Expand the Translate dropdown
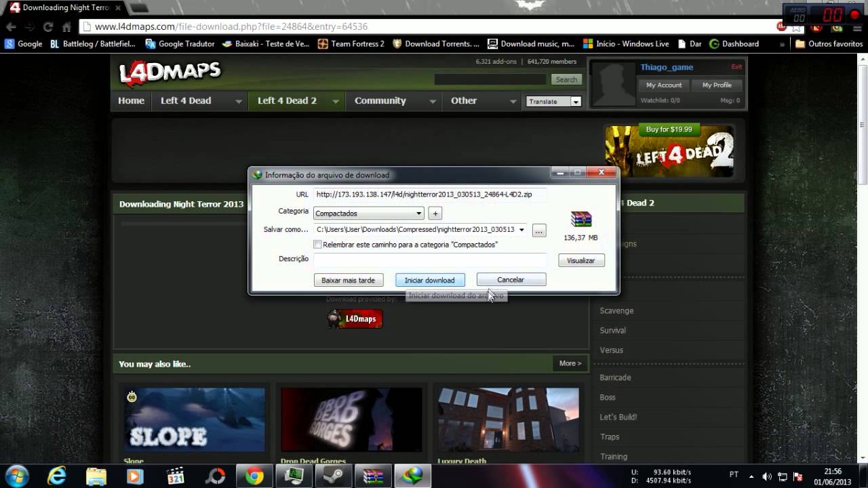Image resolution: width=868 pixels, height=488 pixels. click(554, 102)
